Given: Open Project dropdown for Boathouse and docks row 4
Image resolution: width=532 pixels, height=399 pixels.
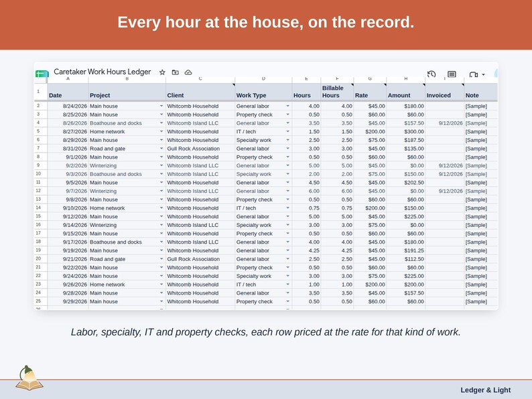Looking at the screenshot, I should (161, 123).
